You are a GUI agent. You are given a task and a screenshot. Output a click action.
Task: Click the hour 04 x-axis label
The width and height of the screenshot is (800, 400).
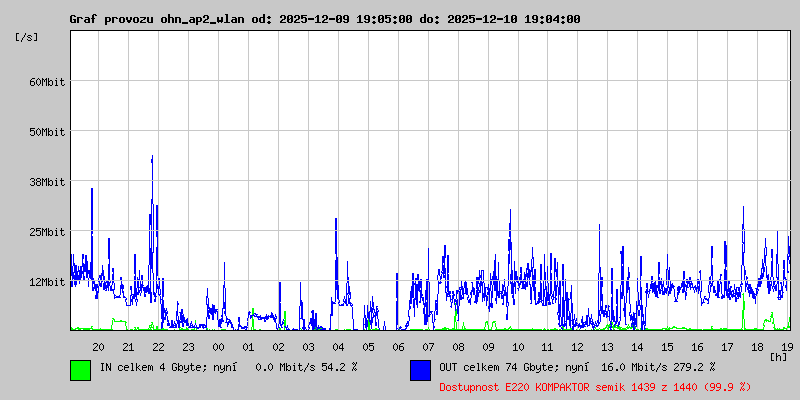pyautogui.click(x=338, y=347)
